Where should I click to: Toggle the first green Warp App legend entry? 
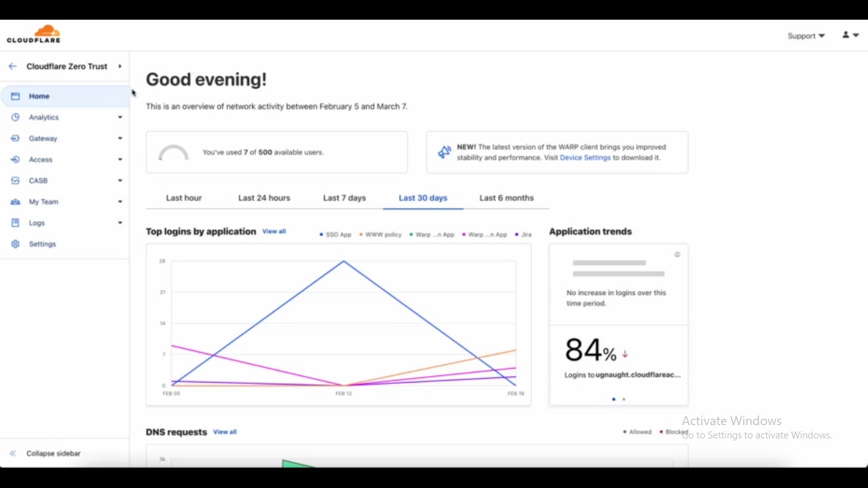click(x=432, y=234)
